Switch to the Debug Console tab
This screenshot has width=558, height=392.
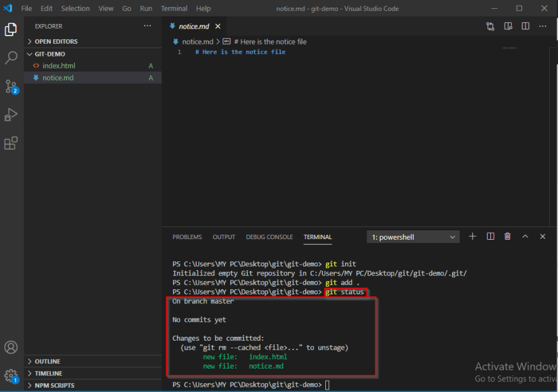(x=269, y=237)
